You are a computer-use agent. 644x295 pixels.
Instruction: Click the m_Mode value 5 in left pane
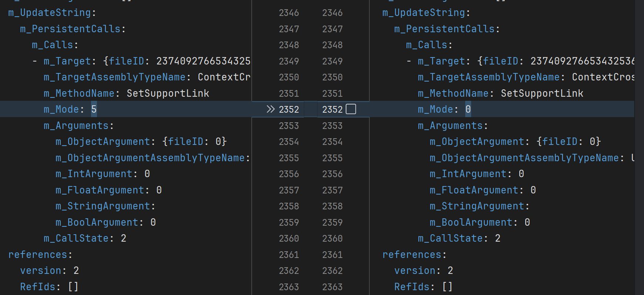coord(94,109)
